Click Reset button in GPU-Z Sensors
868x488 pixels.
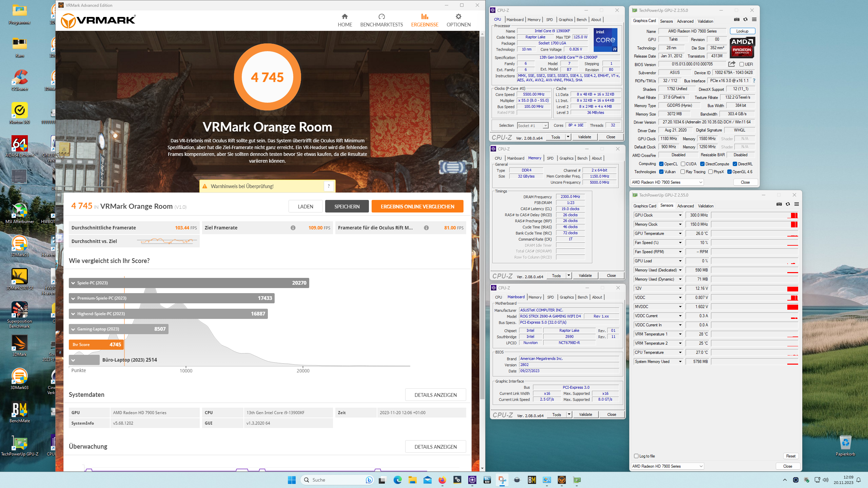[x=791, y=456]
